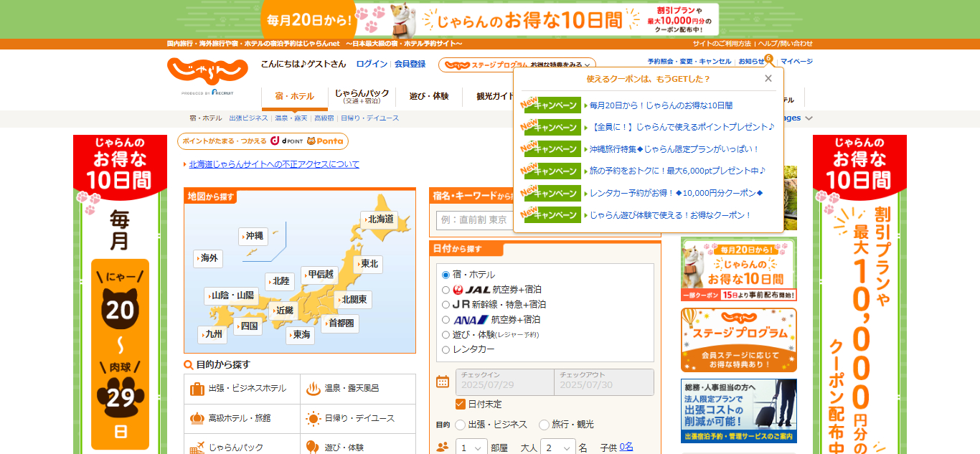
Task: Click the Ponta logo
Action: 325,141
